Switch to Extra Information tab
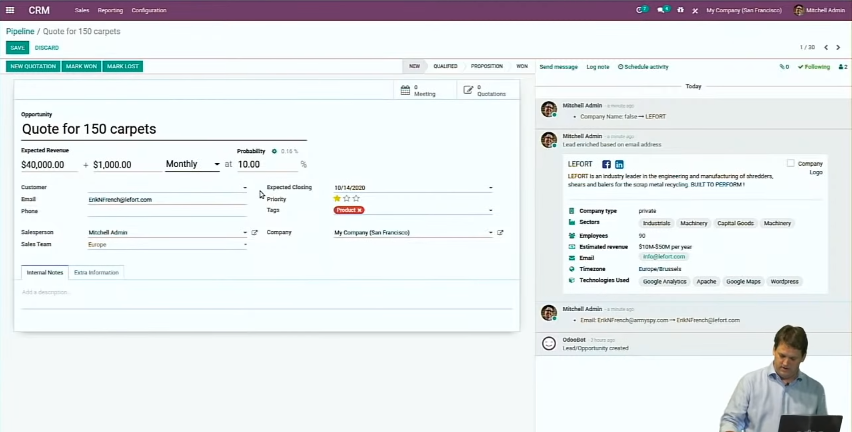The width and height of the screenshot is (852, 432). [96, 272]
